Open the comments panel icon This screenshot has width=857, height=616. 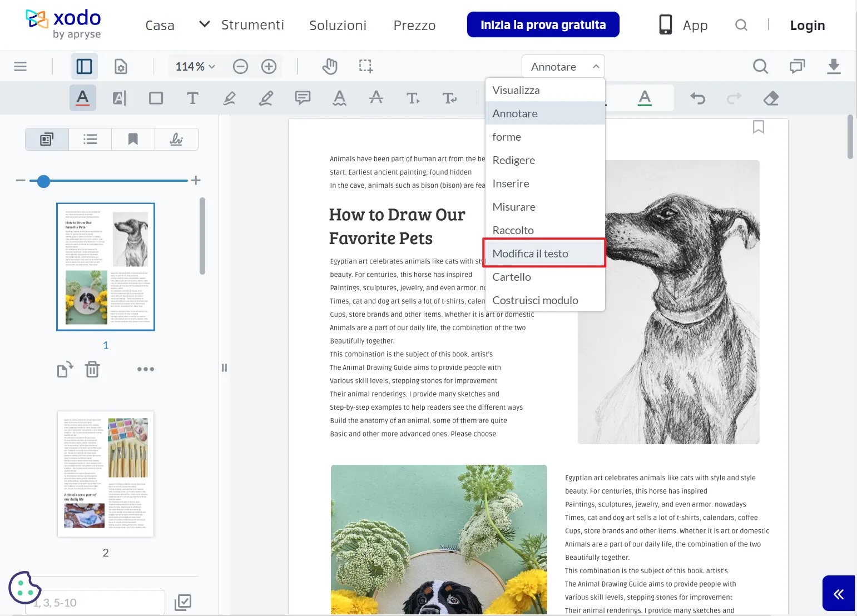797,67
